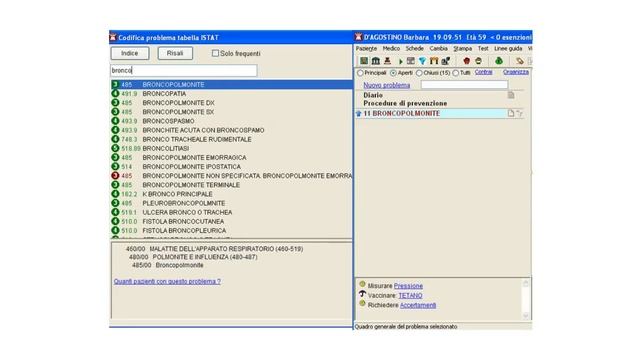Open the Cambia menu
The height and width of the screenshot is (360, 640).
click(438, 49)
